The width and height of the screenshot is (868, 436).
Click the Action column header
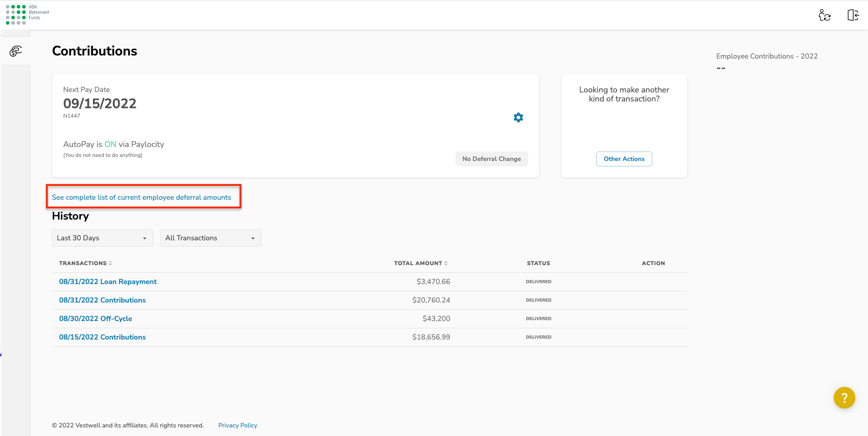[653, 263]
